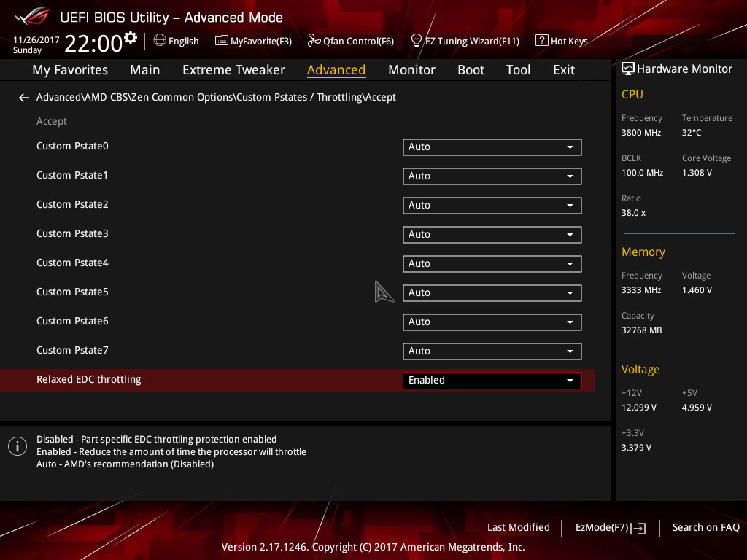Open Relaxed EDC throttling Enabled dropdown

click(x=492, y=381)
